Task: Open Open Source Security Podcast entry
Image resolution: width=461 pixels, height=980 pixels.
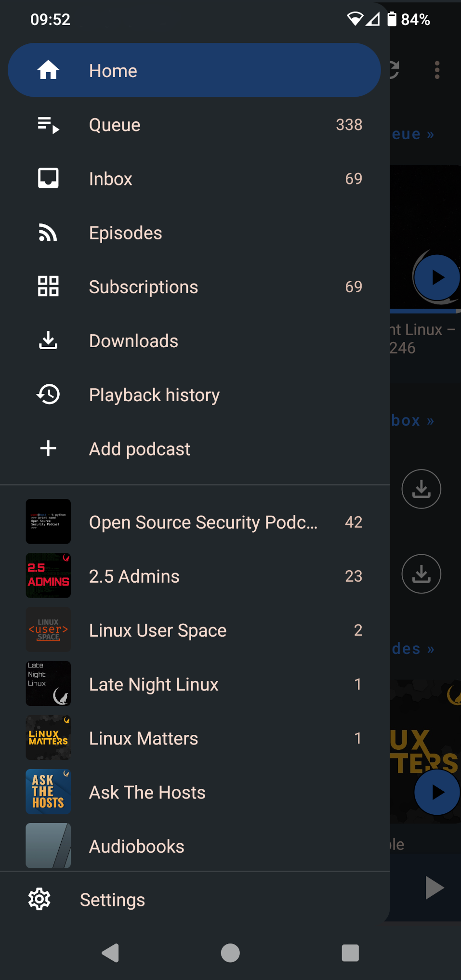Action: (203, 523)
